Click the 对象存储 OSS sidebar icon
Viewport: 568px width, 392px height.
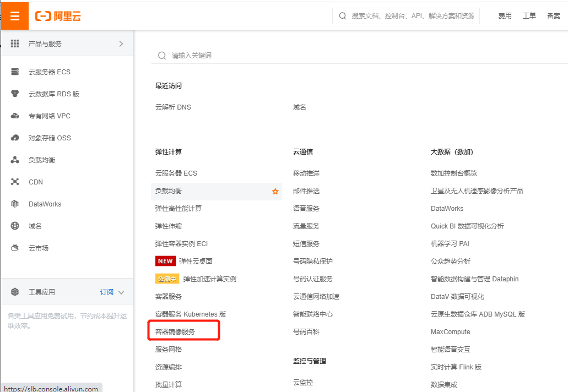click(15, 138)
